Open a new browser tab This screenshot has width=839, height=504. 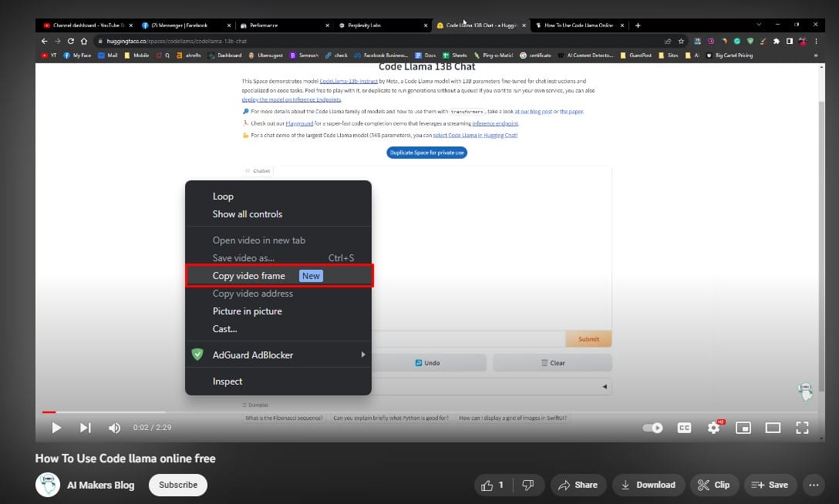tap(638, 25)
